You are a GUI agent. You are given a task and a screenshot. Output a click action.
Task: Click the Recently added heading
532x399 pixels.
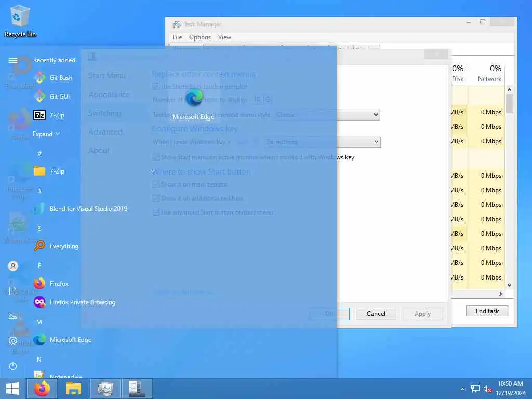coord(54,60)
